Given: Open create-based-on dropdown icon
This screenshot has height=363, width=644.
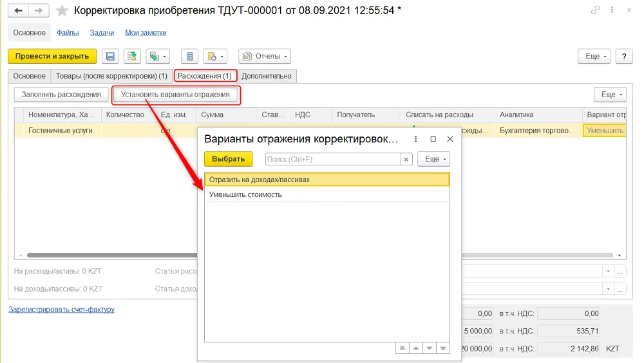Looking at the screenshot, I should tap(158, 56).
